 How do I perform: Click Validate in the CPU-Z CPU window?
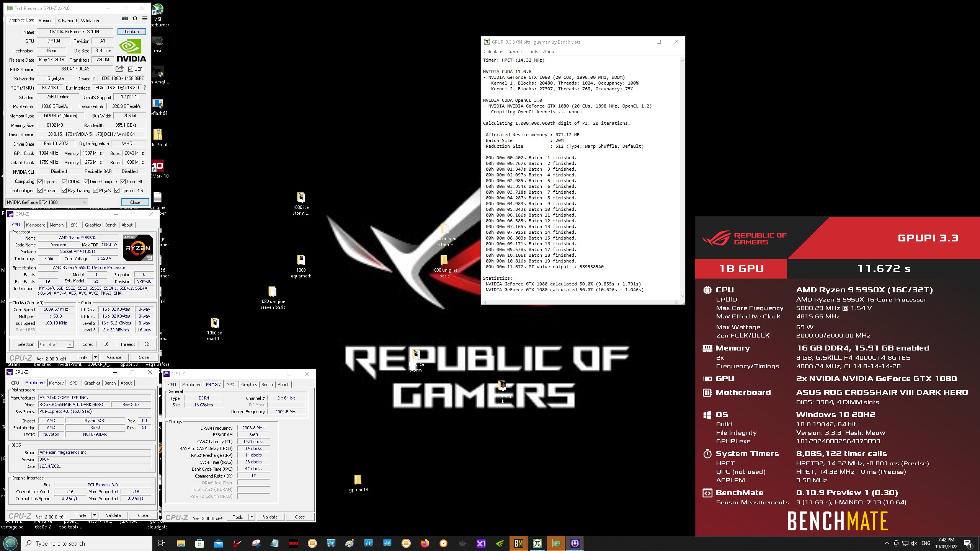(114, 357)
